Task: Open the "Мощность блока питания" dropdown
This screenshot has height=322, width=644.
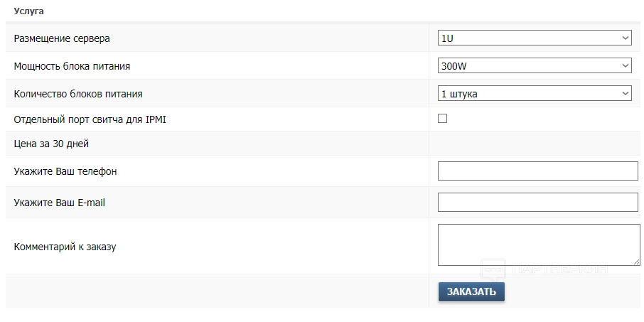Action: (533, 65)
